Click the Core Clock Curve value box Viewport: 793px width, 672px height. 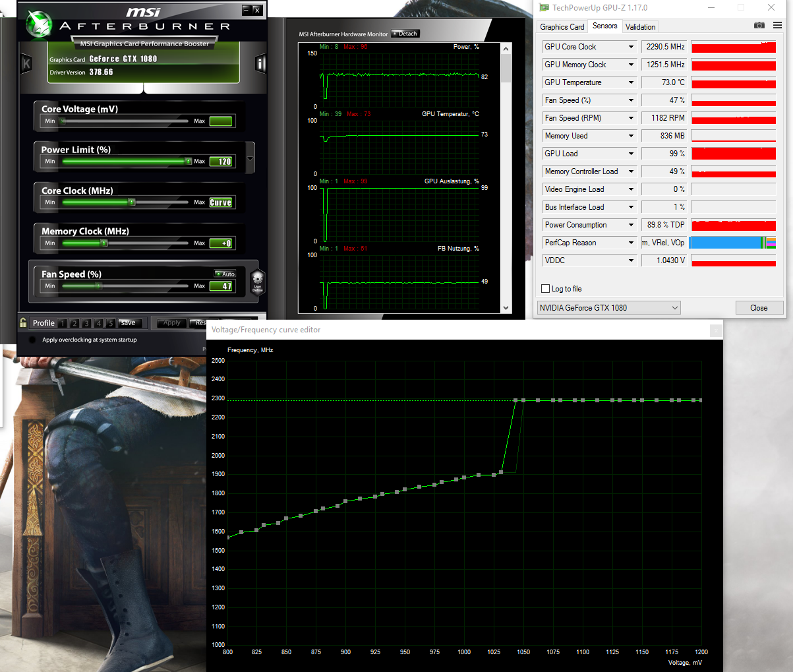[x=221, y=202]
